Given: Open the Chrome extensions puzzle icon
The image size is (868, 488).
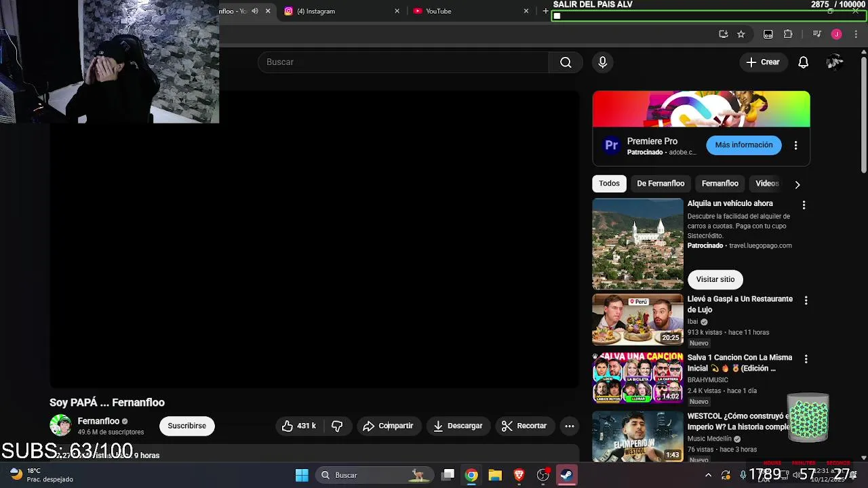Looking at the screenshot, I should coord(788,34).
